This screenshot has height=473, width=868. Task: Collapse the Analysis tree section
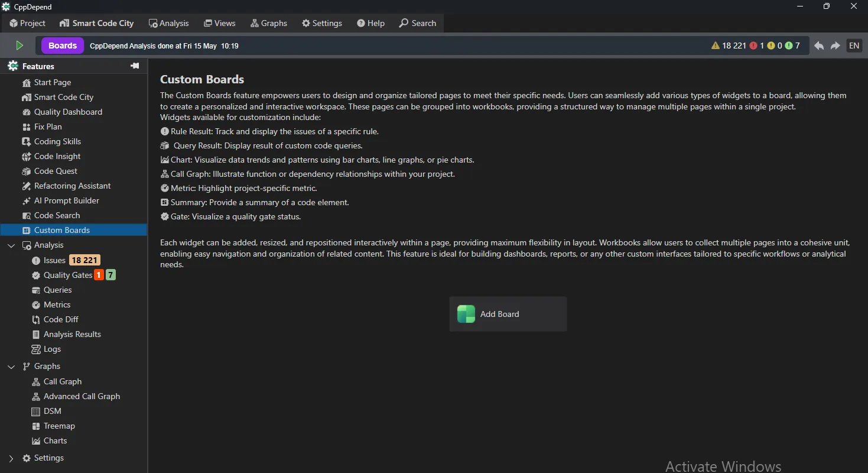click(11, 245)
